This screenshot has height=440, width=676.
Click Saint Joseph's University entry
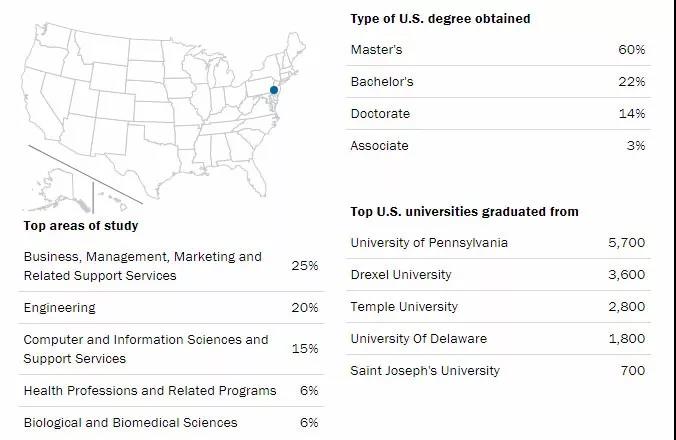point(424,370)
